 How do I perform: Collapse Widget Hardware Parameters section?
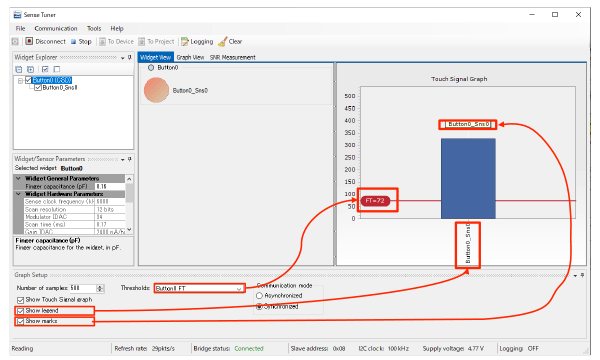18,194
